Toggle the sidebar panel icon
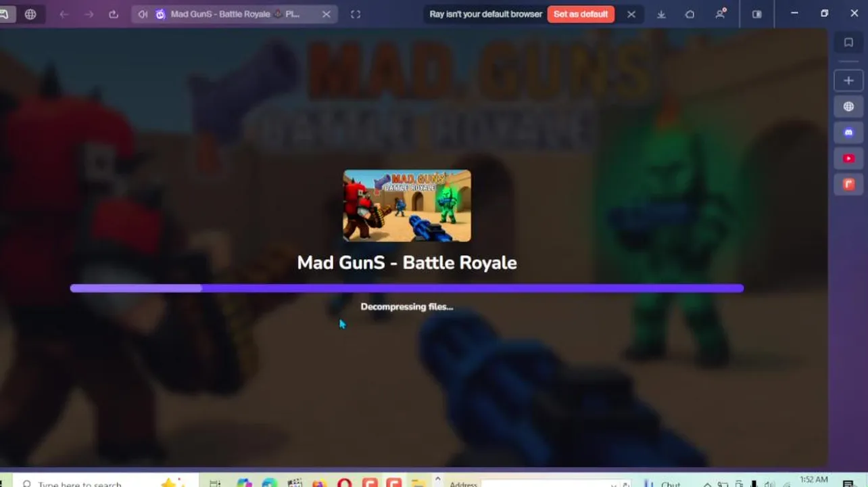Screen dimensions: 868x487 click(x=757, y=14)
